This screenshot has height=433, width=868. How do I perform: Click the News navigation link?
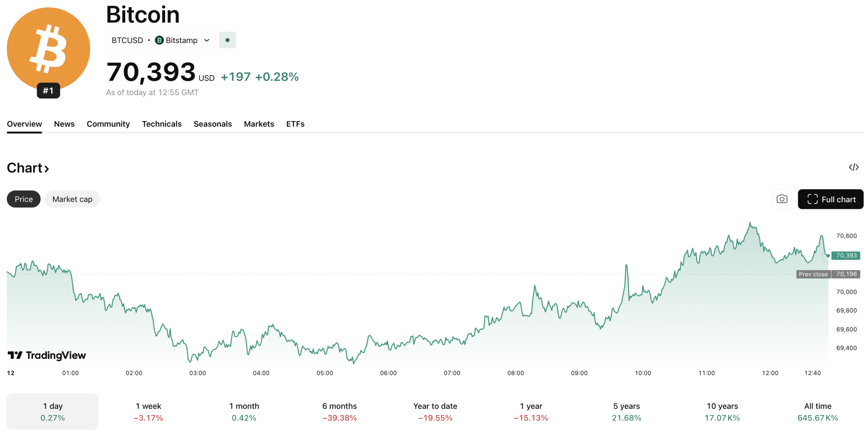64,124
